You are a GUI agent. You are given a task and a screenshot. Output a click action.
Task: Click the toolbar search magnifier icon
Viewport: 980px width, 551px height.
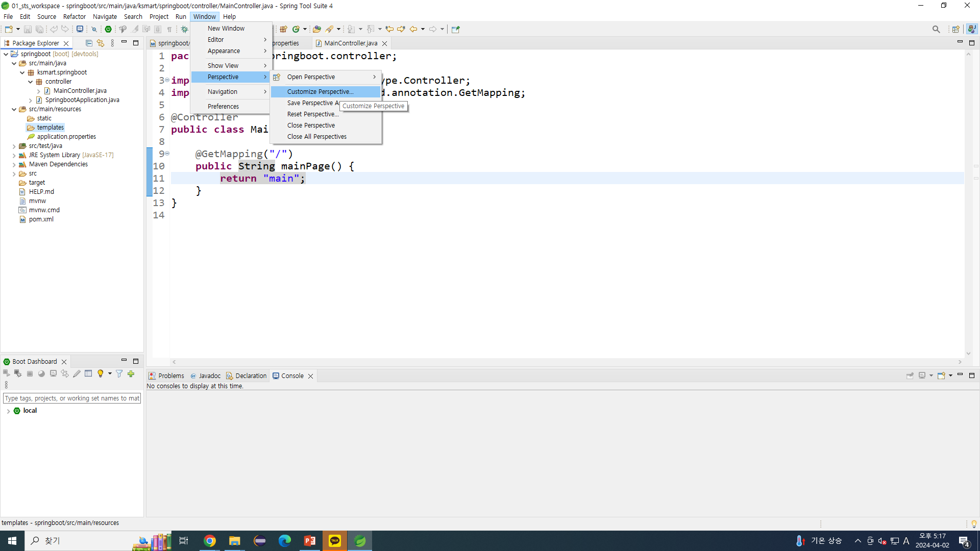coord(936,29)
